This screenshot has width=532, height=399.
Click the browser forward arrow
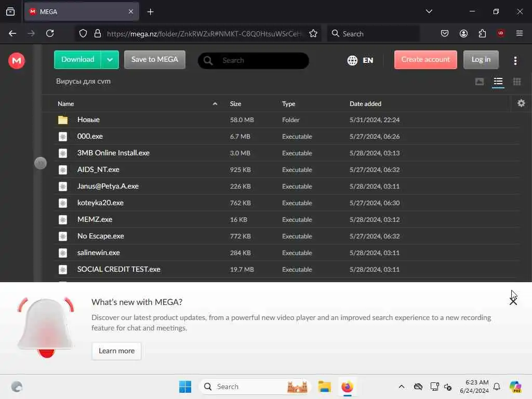[31, 33]
